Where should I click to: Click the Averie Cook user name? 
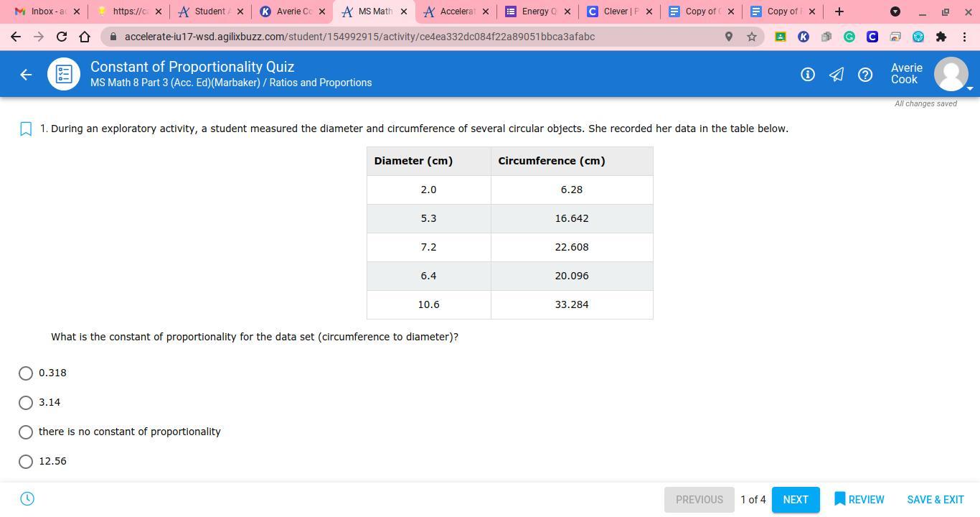coord(907,74)
